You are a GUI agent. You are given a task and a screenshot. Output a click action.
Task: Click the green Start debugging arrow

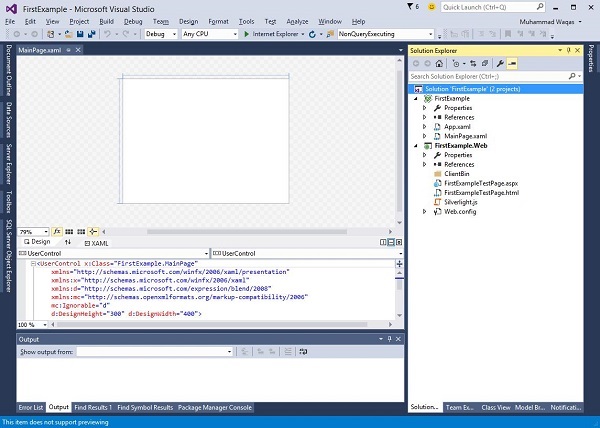(x=248, y=34)
